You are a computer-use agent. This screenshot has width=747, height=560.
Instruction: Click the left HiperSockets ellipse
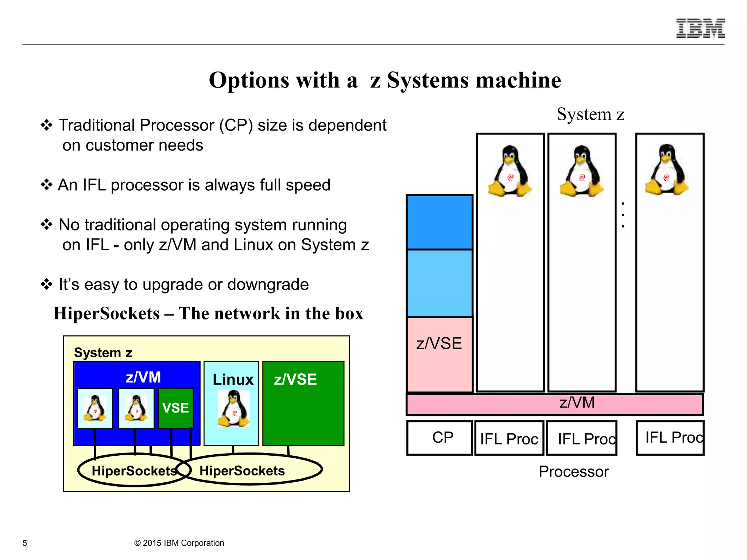coord(133,471)
